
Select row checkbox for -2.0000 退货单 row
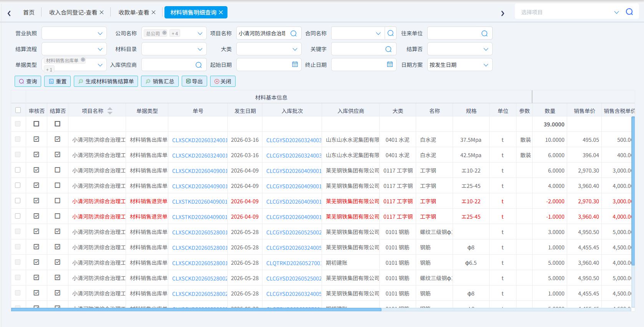[18, 201]
